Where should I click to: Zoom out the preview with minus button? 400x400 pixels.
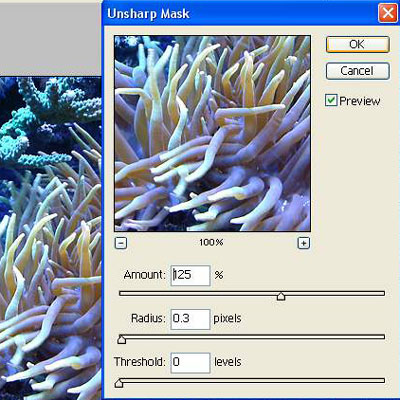tap(121, 243)
